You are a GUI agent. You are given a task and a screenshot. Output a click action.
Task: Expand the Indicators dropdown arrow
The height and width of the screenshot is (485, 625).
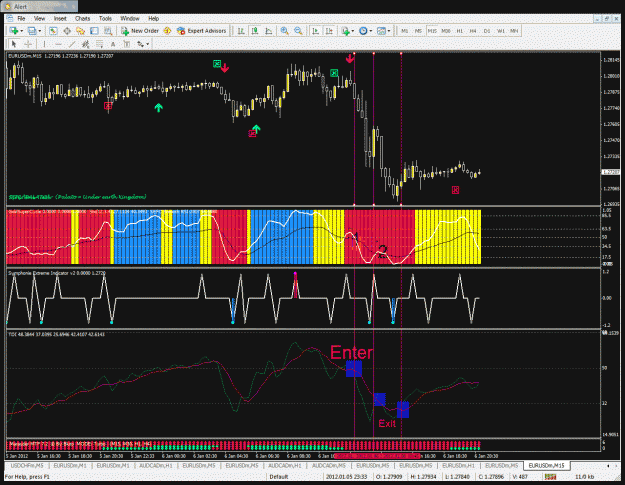click(x=353, y=31)
